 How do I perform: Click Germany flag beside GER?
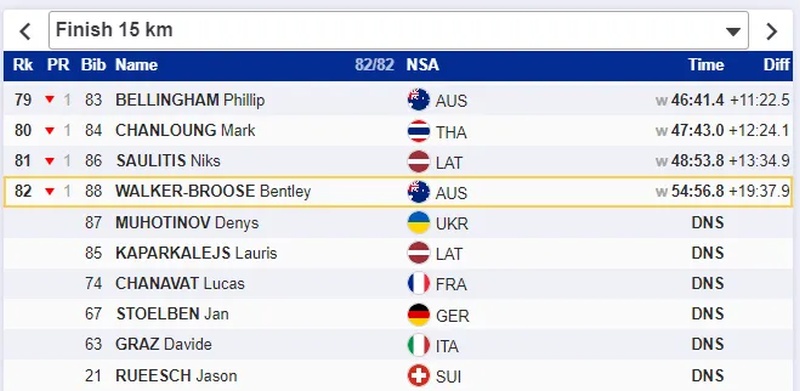pyautogui.click(x=418, y=314)
